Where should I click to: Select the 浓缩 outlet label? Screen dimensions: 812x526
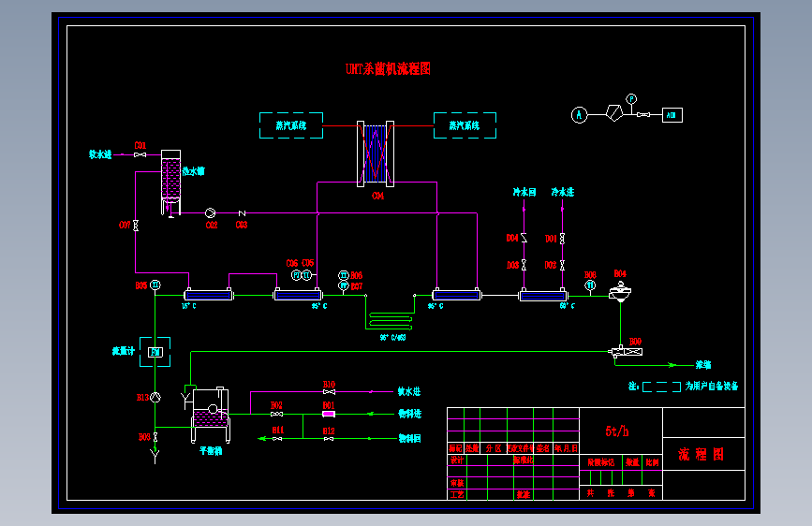(x=703, y=365)
